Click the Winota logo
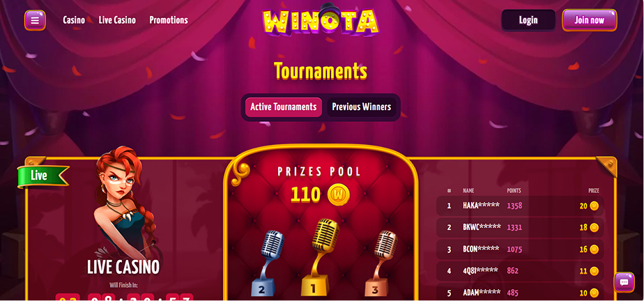Image resolution: width=644 pixels, height=301 pixels. 321,20
